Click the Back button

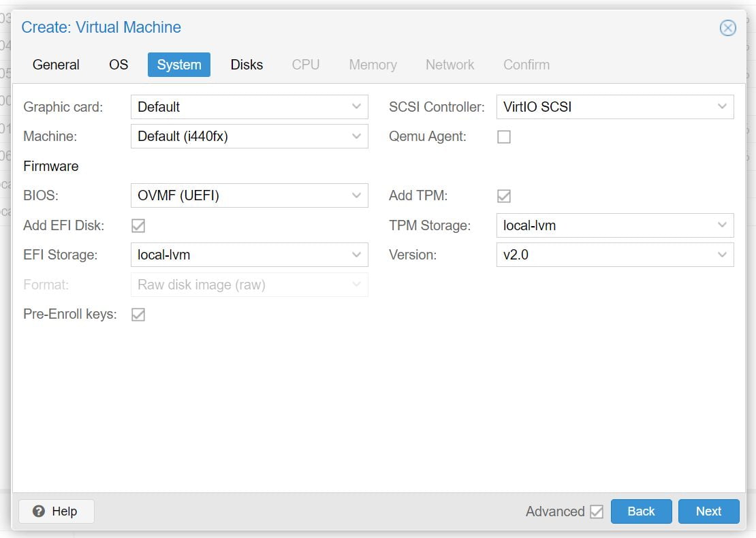tap(641, 511)
